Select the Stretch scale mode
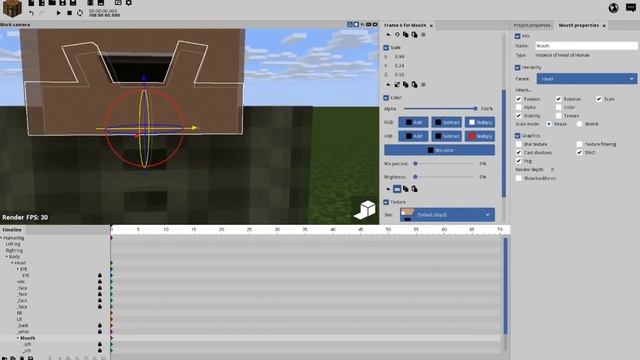Image resolution: width=640 pixels, height=360 pixels. pos(580,124)
